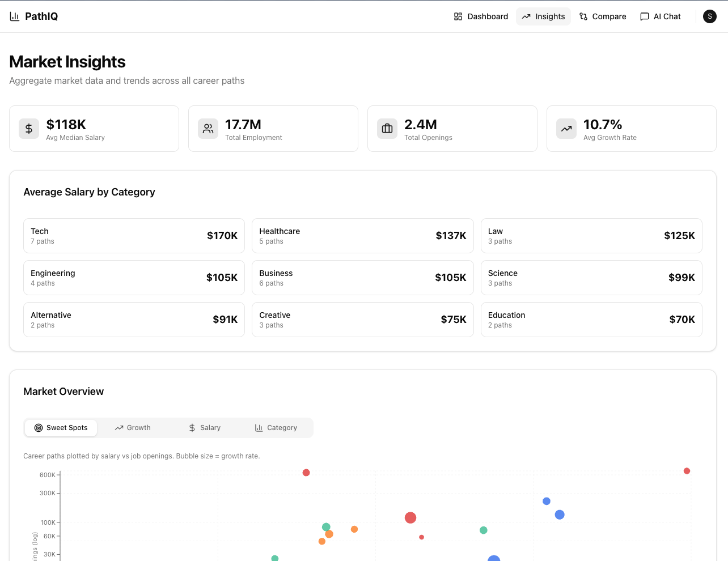
Task: Go to the Compare page
Action: (603, 16)
